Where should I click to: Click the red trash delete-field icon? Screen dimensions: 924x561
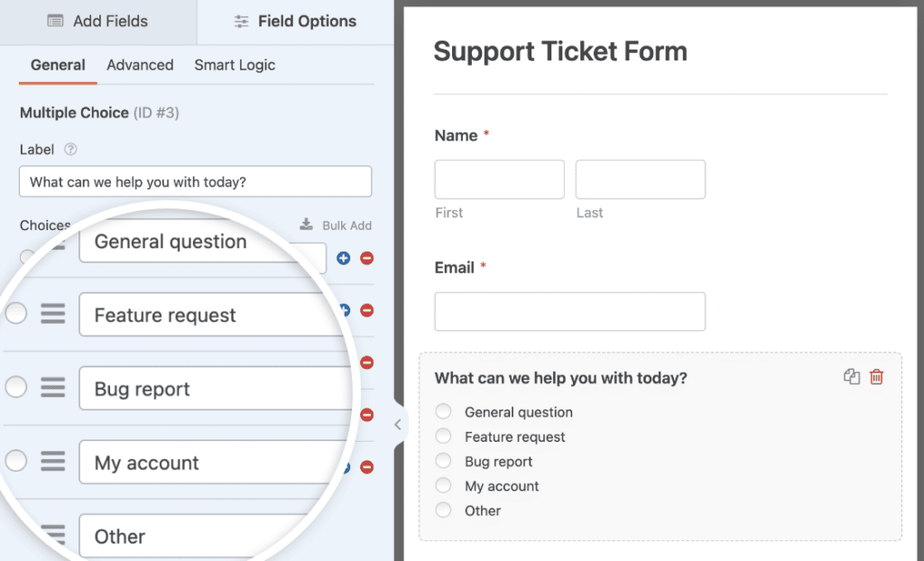tap(876, 377)
